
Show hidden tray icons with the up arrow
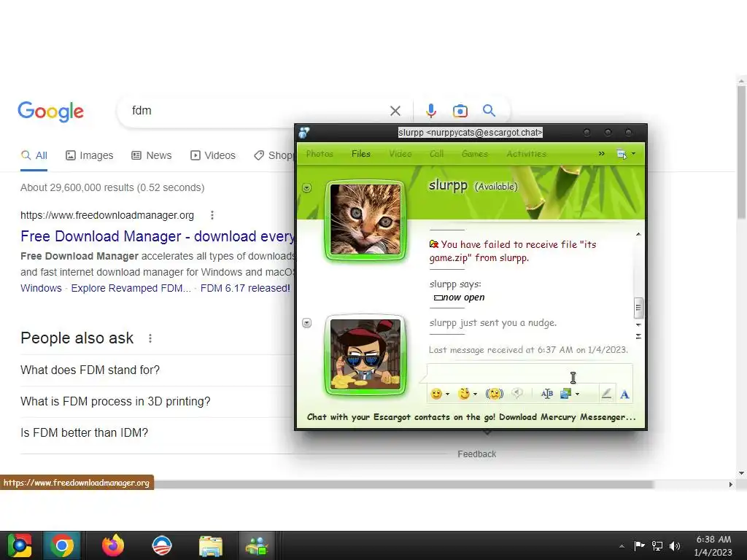click(622, 546)
